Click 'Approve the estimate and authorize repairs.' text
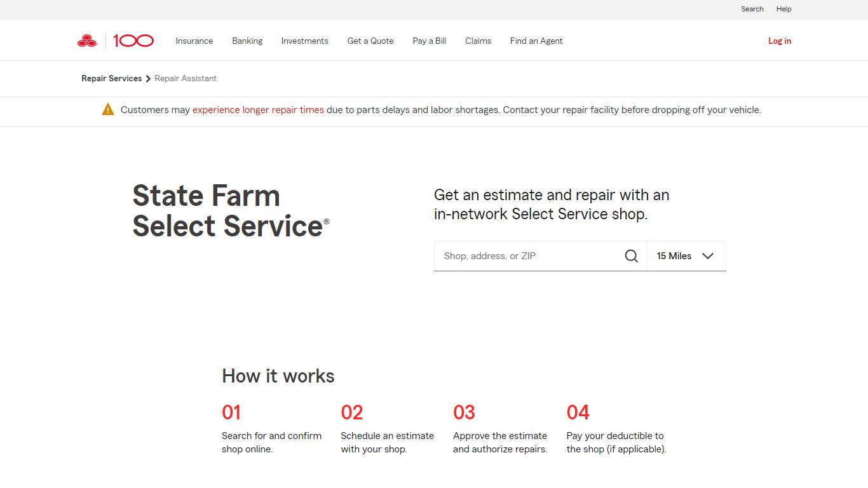This screenshot has width=868, height=488. pyautogui.click(x=500, y=442)
